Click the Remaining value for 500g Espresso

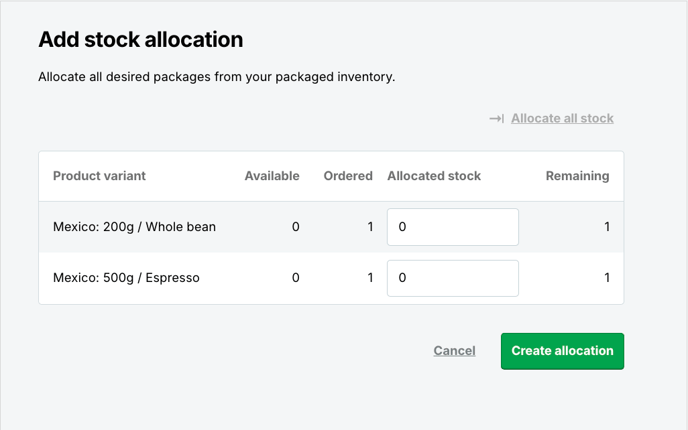tap(607, 278)
